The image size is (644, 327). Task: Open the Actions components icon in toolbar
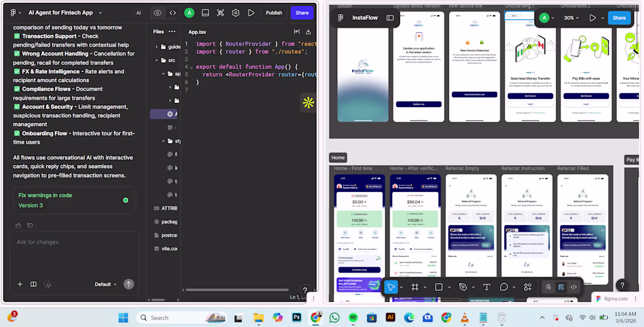coord(527,287)
